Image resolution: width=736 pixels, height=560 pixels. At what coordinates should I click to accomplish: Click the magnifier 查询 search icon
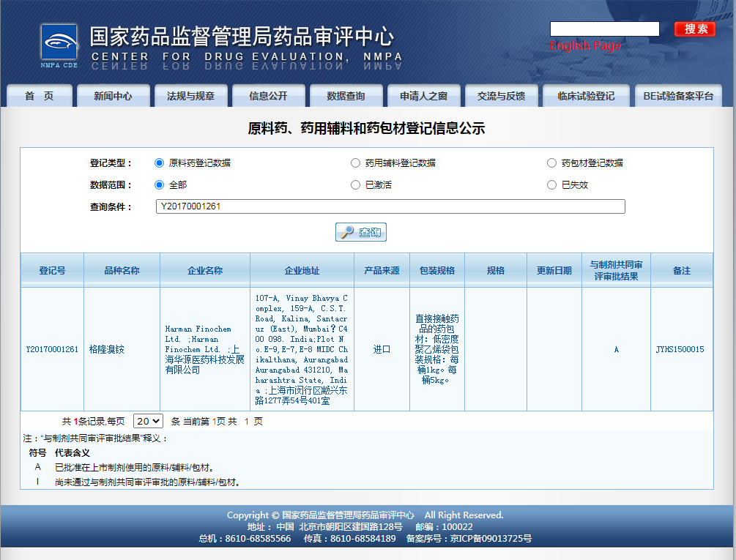(360, 231)
